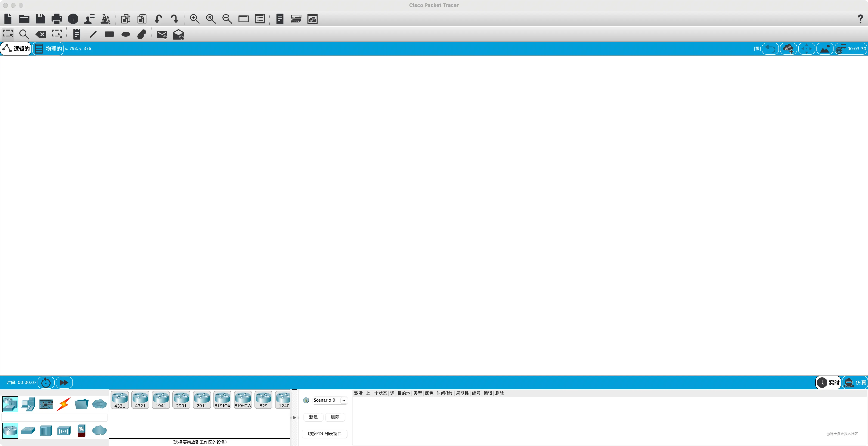This screenshot has height=446, width=868.
Task: Print the workspace with the printer icon
Action: (x=57, y=19)
